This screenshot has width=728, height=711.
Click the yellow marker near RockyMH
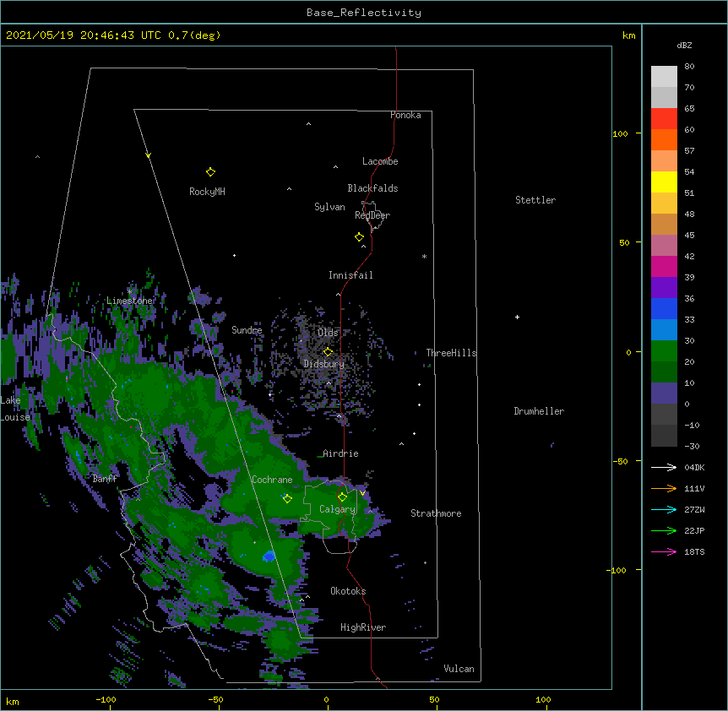click(210, 172)
